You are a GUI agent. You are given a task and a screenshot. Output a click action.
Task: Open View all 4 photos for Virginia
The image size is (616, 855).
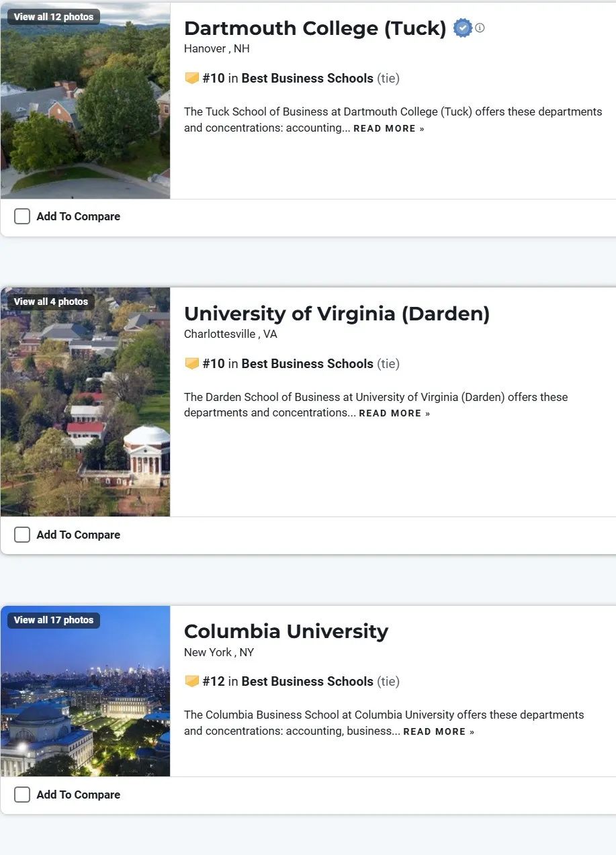[51, 302]
